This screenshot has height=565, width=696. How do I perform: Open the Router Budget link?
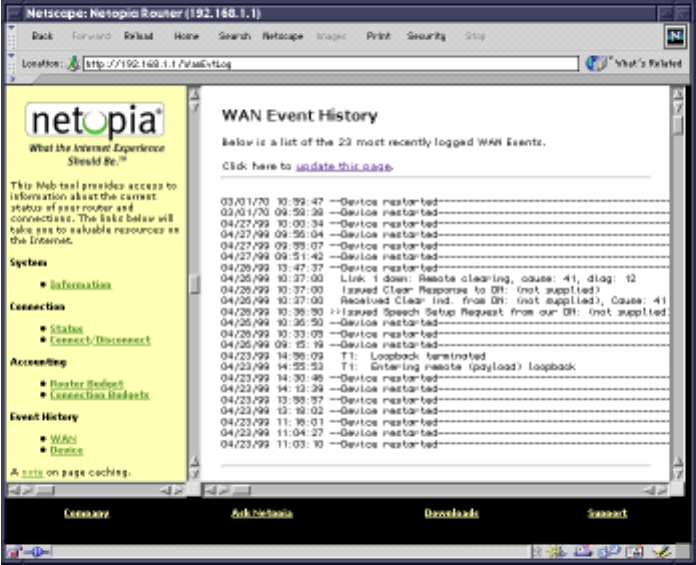click(88, 384)
